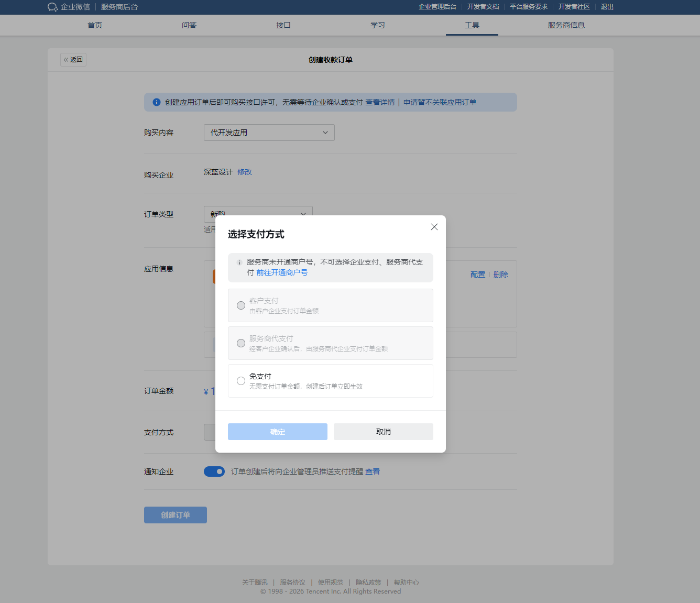
Task: Open the 接口 tab
Action: pyautogui.click(x=283, y=25)
